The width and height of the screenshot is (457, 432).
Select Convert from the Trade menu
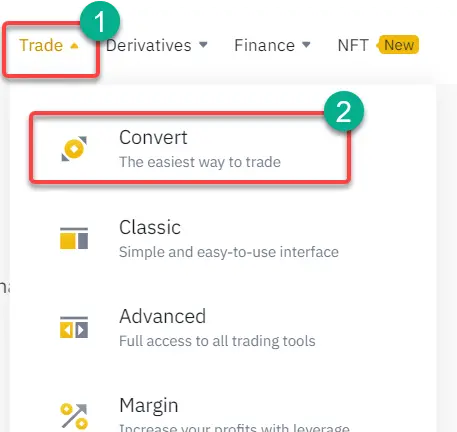pyautogui.click(x=190, y=148)
